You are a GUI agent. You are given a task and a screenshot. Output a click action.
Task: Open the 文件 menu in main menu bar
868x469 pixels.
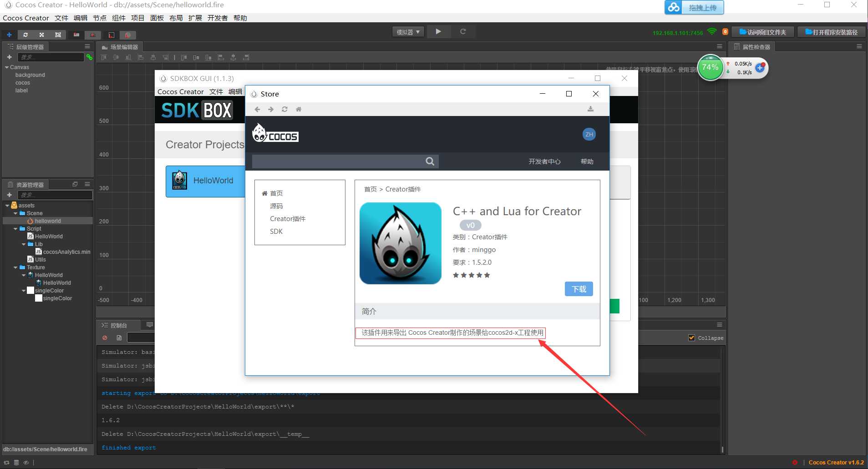pyautogui.click(x=61, y=18)
